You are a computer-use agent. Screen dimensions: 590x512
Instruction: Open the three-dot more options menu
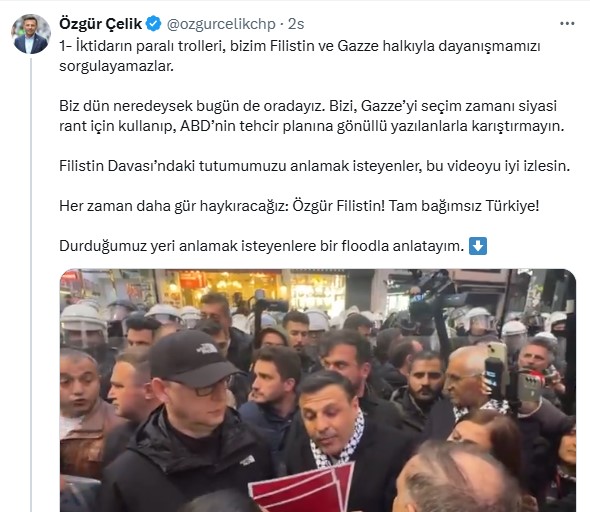click(567, 24)
